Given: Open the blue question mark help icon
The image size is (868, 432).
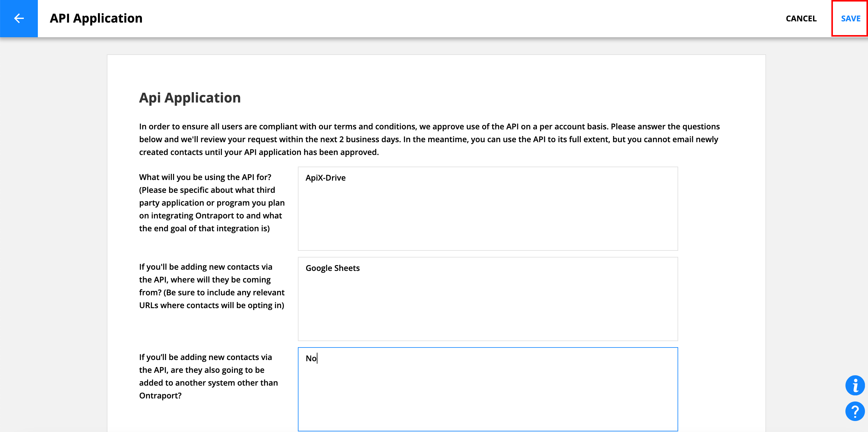Looking at the screenshot, I should 855,411.
